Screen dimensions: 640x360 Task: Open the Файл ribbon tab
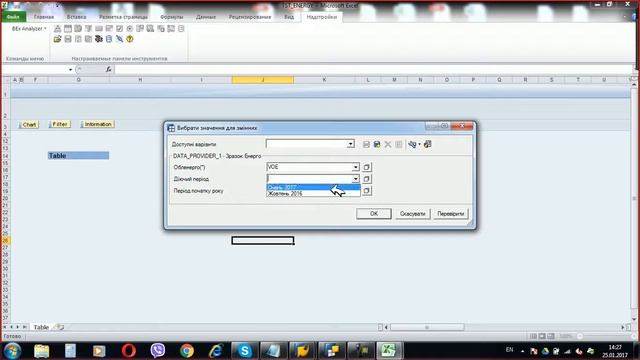point(13,17)
